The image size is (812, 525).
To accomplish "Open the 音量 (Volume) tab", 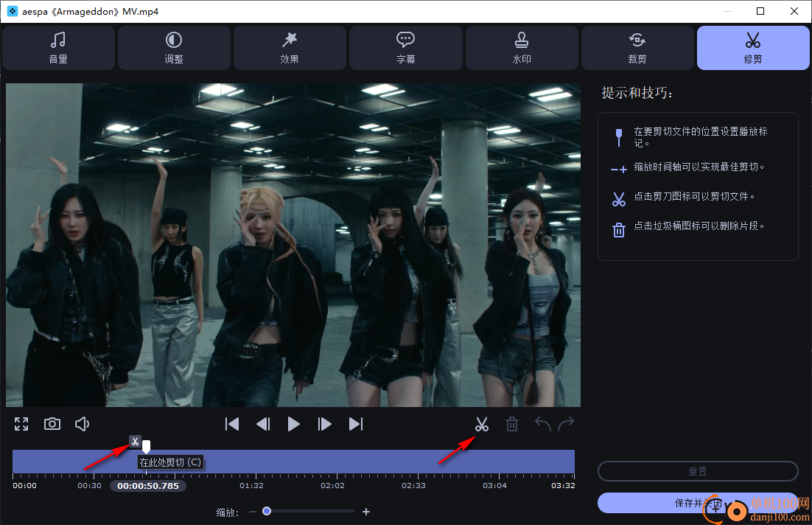I will (58, 48).
